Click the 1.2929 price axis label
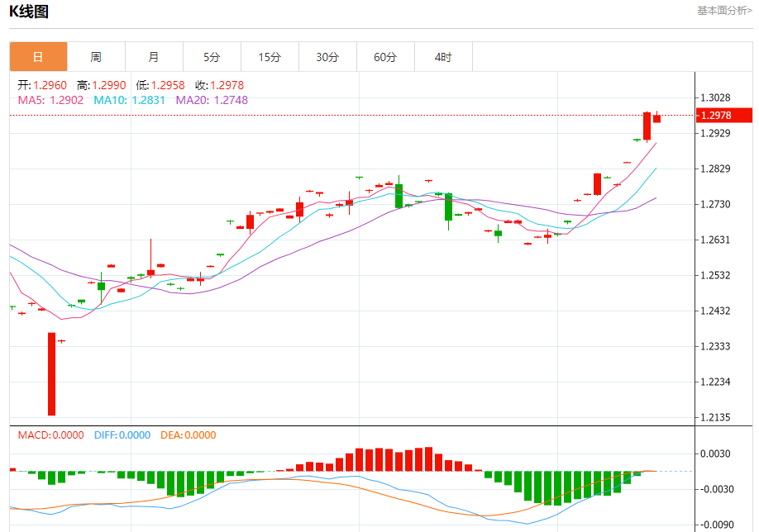This screenshot has width=759, height=532. (x=715, y=133)
